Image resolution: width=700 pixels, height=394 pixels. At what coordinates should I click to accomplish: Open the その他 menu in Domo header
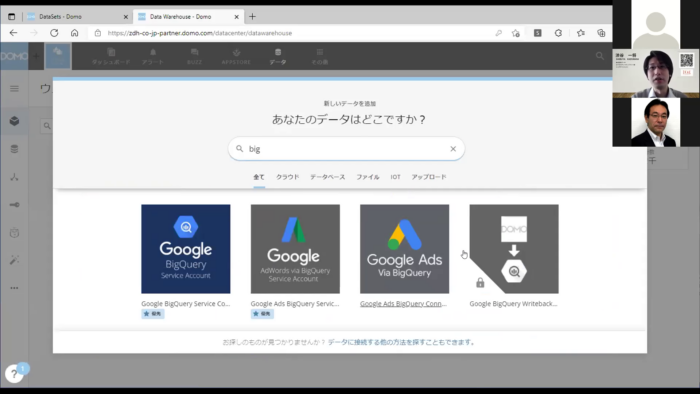pyautogui.click(x=320, y=56)
